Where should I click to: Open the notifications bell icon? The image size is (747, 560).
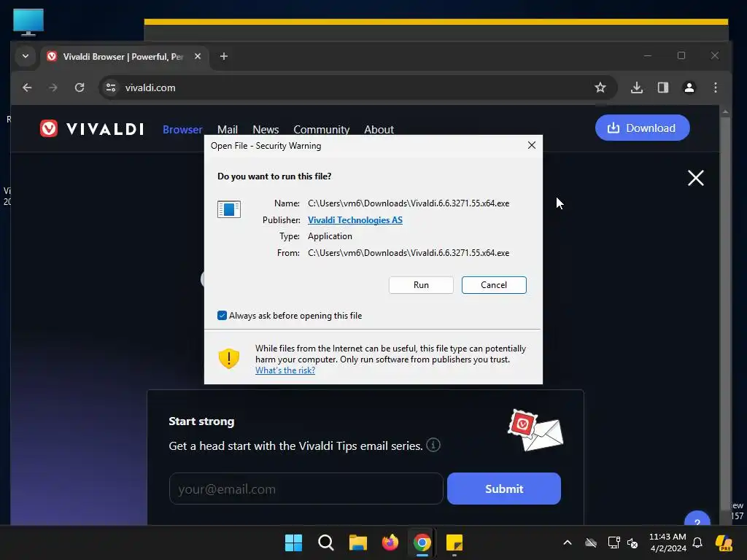click(697, 542)
